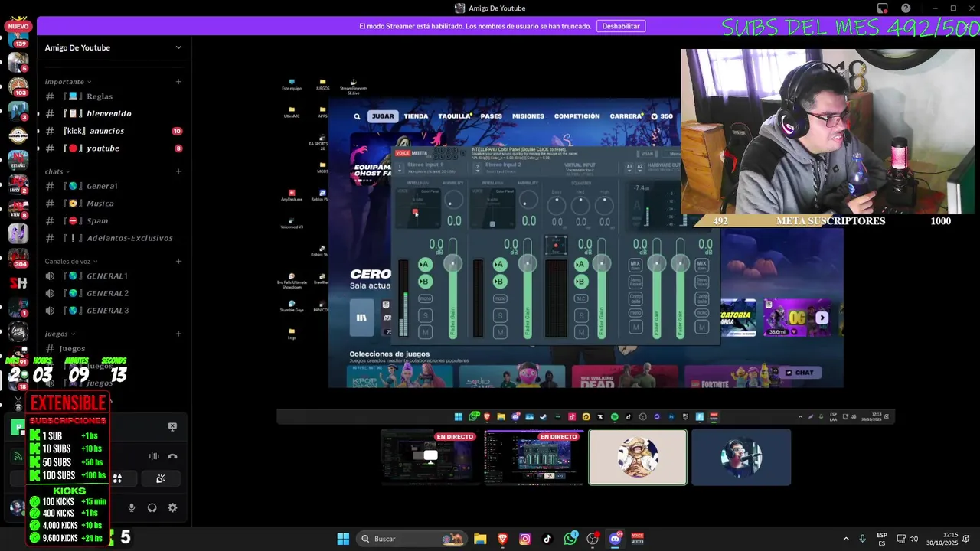980x551 pixels.
Task: Click Windows Start button on taskbar
Action: (343, 539)
